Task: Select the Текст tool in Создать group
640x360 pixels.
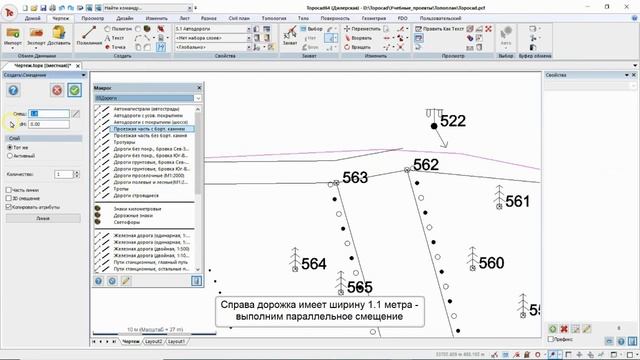Action: coord(114,38)
